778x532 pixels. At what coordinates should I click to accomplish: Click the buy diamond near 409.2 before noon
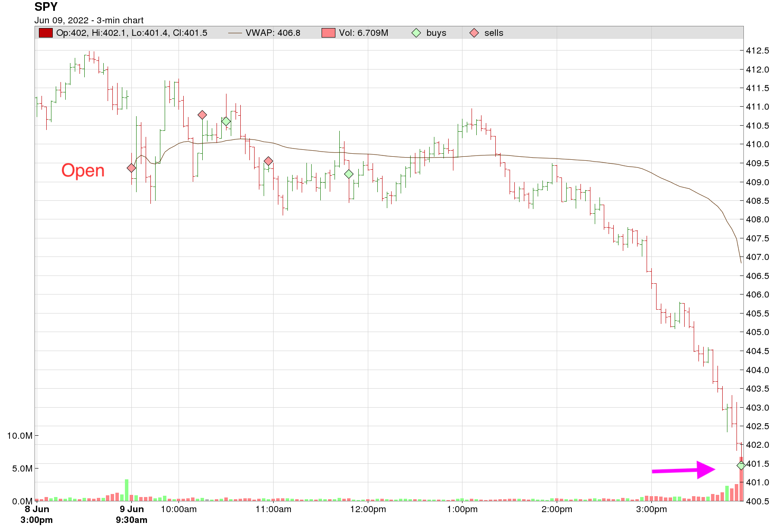(349, 174)
